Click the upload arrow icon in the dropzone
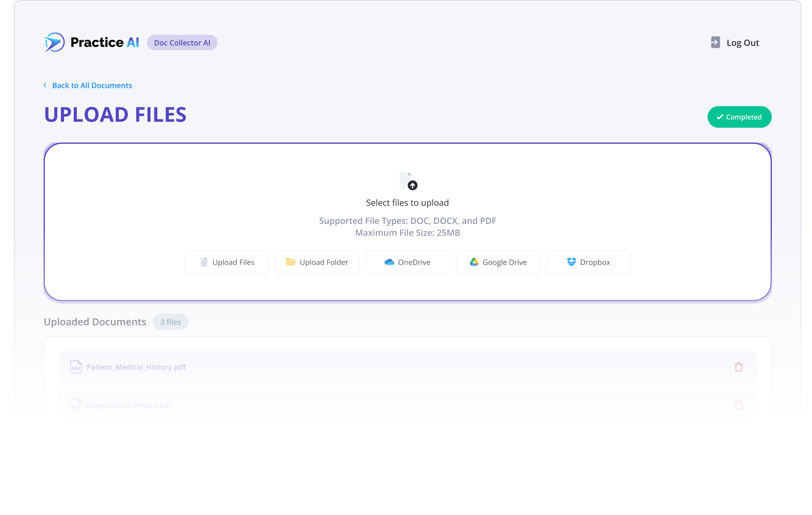Screen dimensions: 812x515 [412, 185]
